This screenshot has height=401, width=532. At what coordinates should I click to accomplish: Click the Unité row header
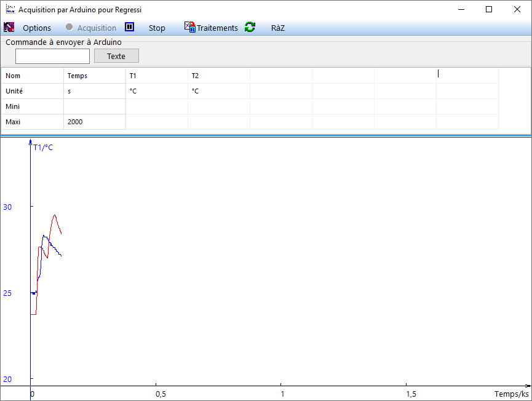point(33,91)
